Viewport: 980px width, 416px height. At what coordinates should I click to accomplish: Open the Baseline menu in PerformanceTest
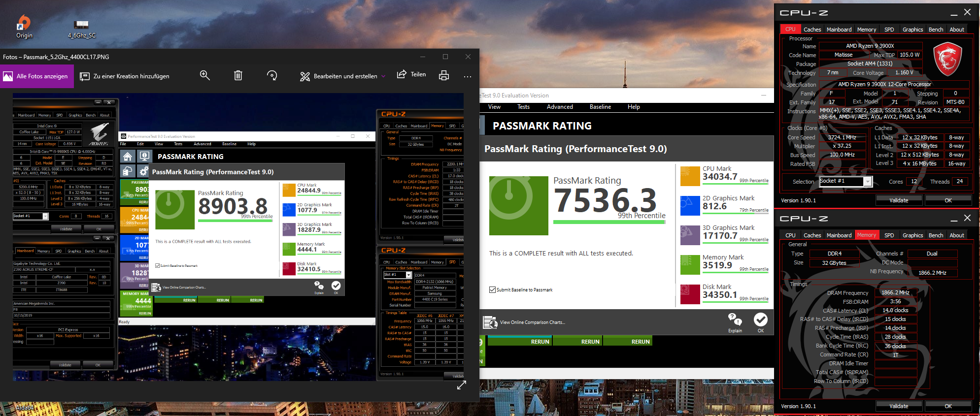point(600,107)
